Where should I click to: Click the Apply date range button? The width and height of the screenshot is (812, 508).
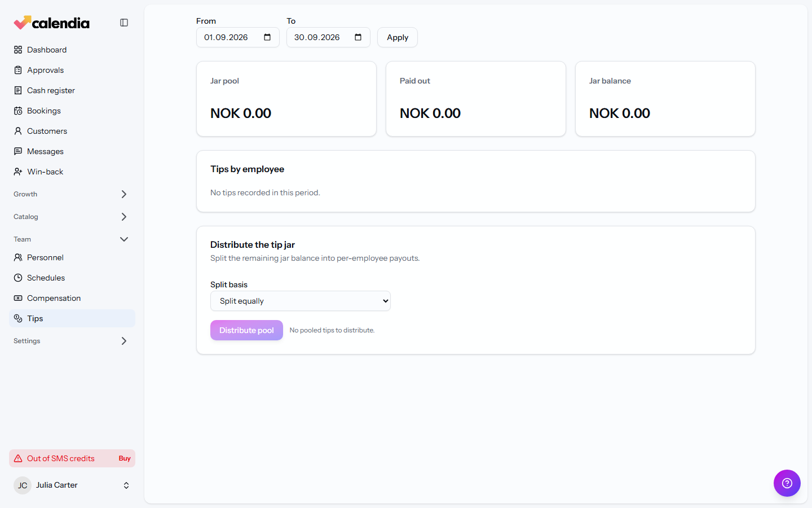398,37
